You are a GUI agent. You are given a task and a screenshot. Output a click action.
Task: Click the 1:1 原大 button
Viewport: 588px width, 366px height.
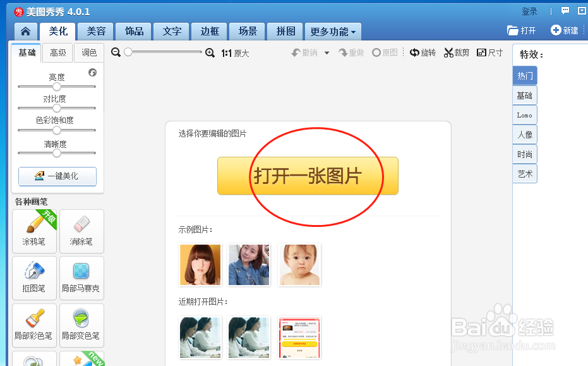click(x=235, y=53)
